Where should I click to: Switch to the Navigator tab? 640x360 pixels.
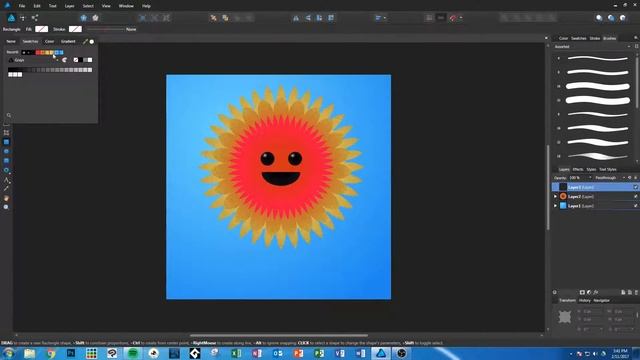tap(601, 300)
